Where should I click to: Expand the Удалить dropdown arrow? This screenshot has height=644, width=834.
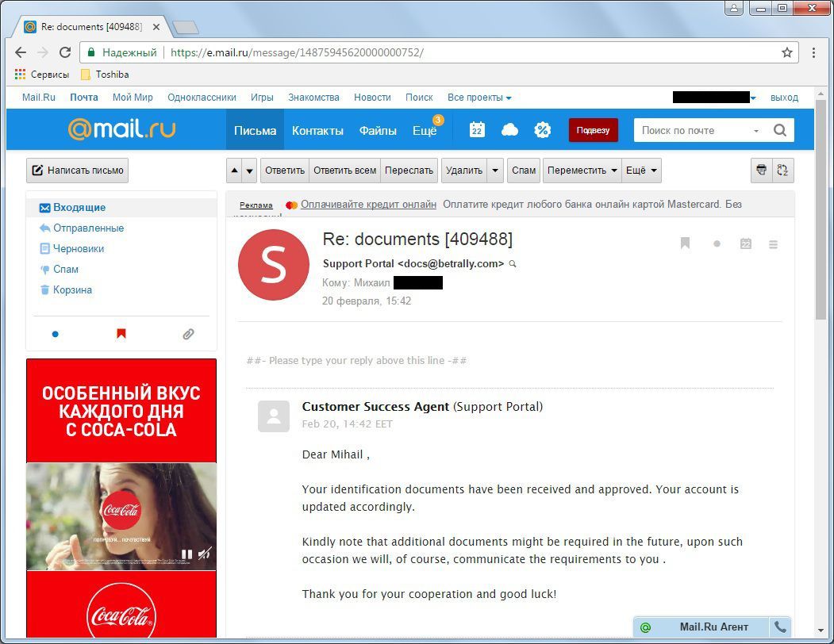[x=494, y=171]
